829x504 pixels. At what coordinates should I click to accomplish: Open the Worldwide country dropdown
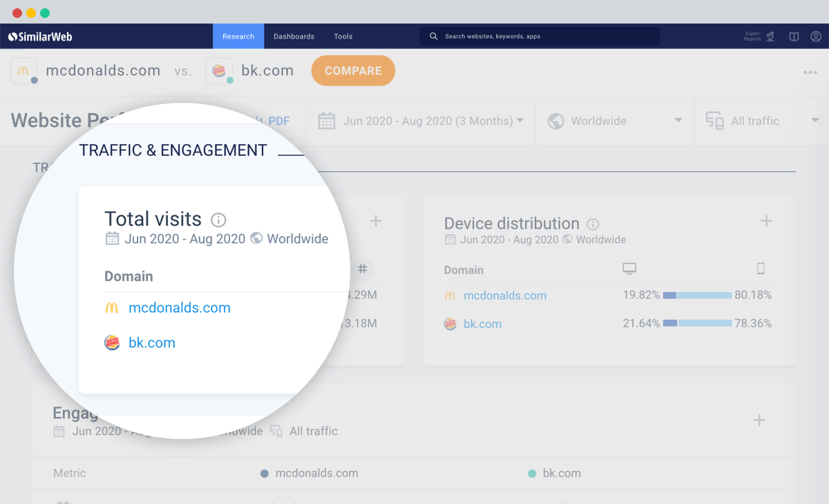pyautogui.click(x=615, y=121)
